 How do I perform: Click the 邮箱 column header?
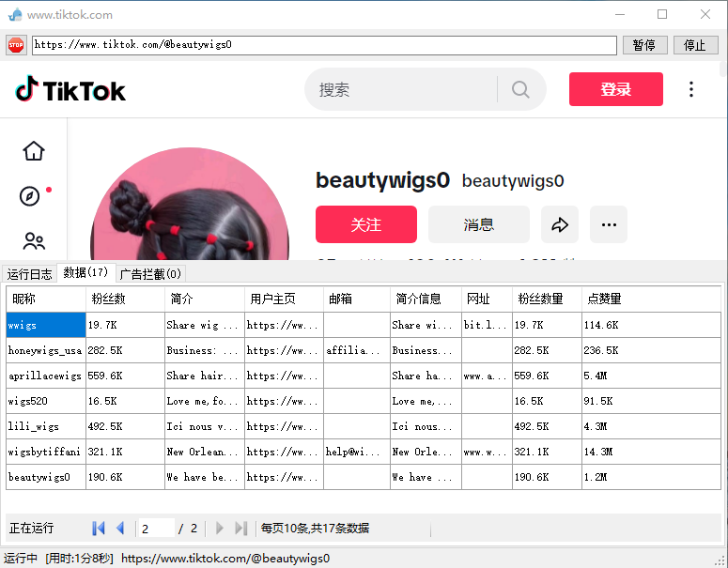(357, 299)
